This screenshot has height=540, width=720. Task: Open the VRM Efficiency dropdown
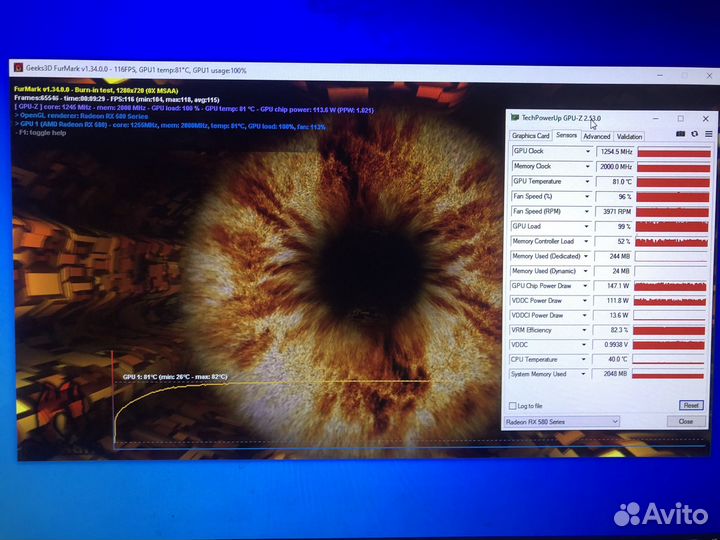584,330
